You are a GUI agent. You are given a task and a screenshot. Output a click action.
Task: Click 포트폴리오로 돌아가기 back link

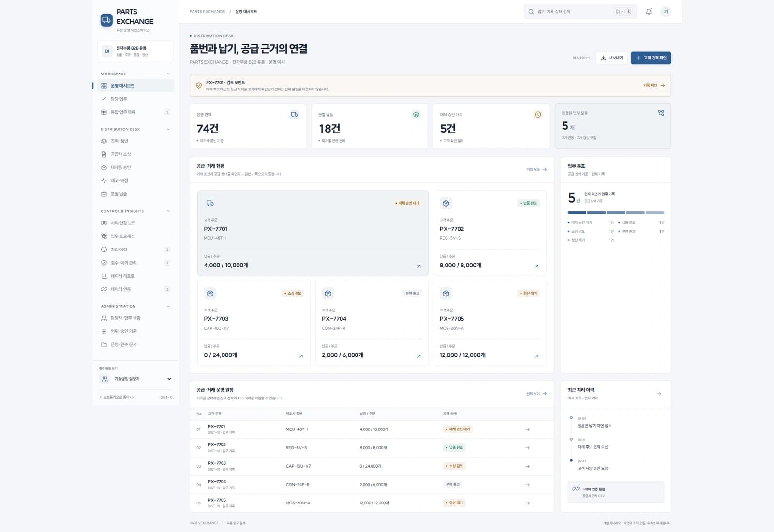(118, 397)
